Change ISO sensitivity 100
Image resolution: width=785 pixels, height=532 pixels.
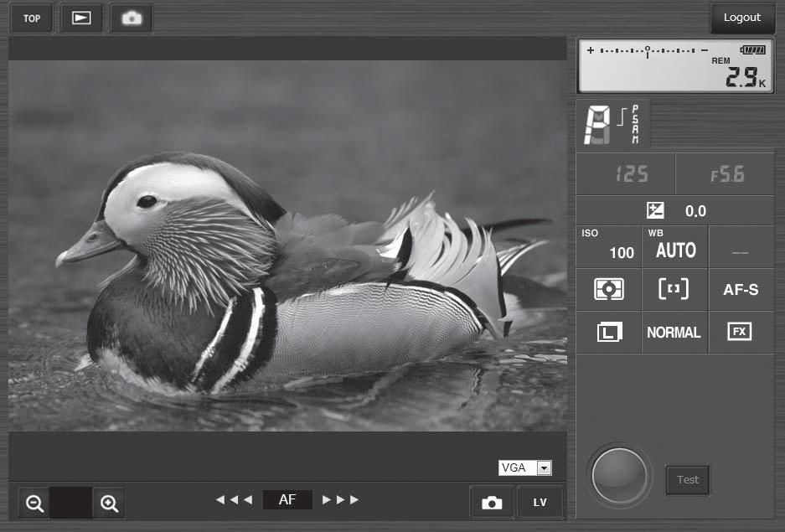pyautogui.click(x=608, y=246)
